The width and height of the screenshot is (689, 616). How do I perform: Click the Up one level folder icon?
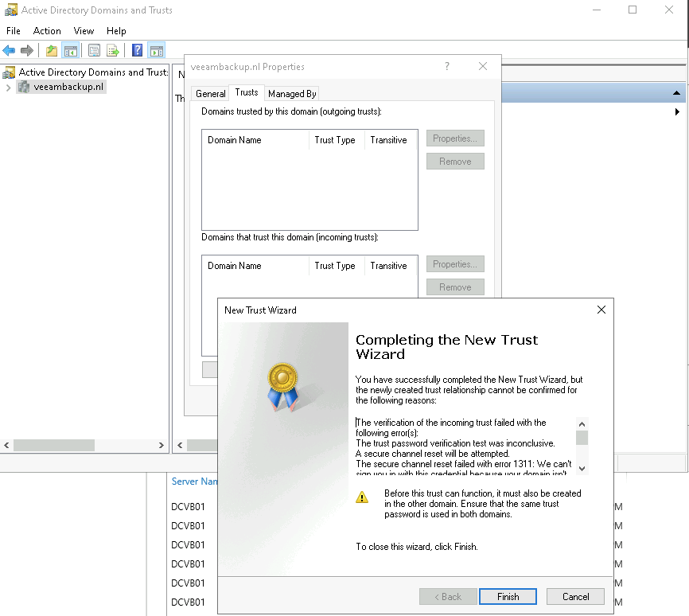coord(52,51)
